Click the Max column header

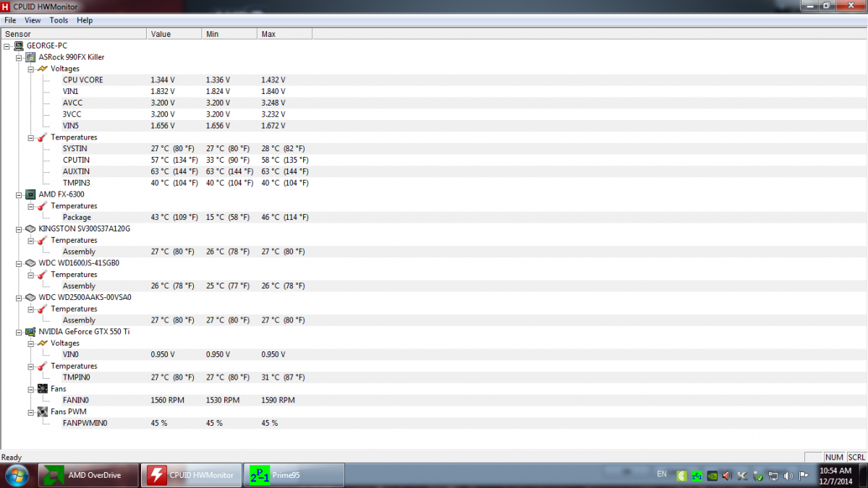tap(284, 34)
